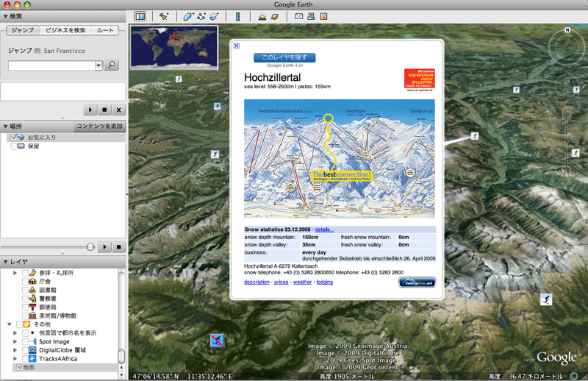Click the skier placemark with white leader line
588x381 pixels.
pyautogui.click(x=474, y=136)
